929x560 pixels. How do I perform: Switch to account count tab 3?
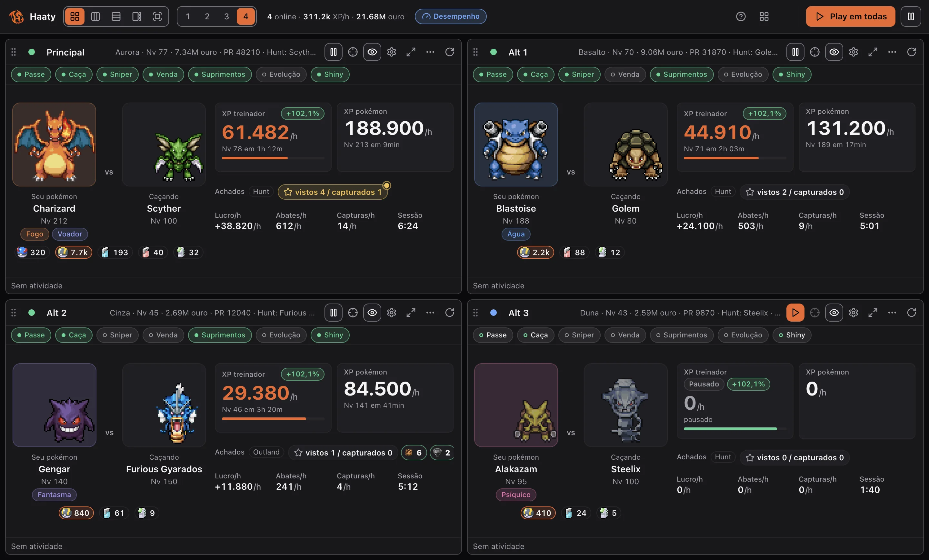[226, 16]
